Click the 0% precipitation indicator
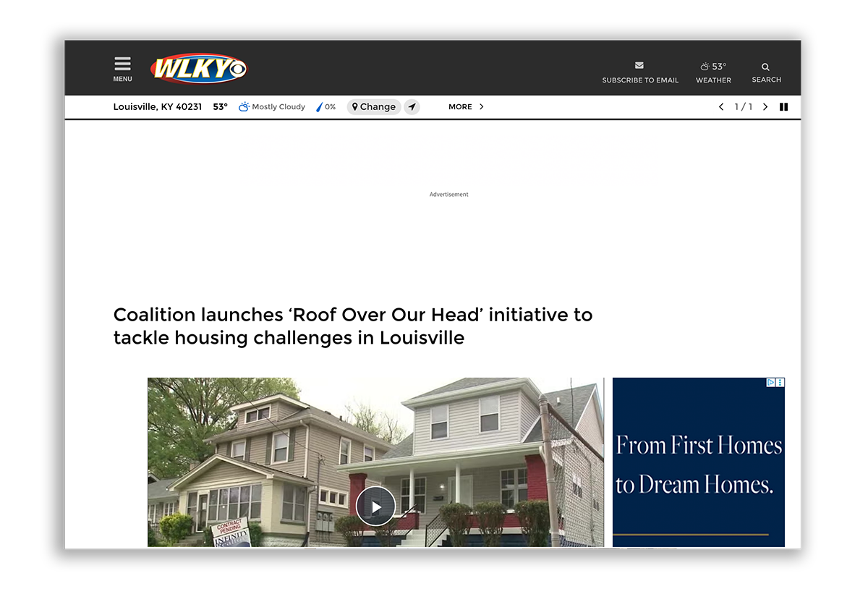868x589 pixels. pos(326,107)
